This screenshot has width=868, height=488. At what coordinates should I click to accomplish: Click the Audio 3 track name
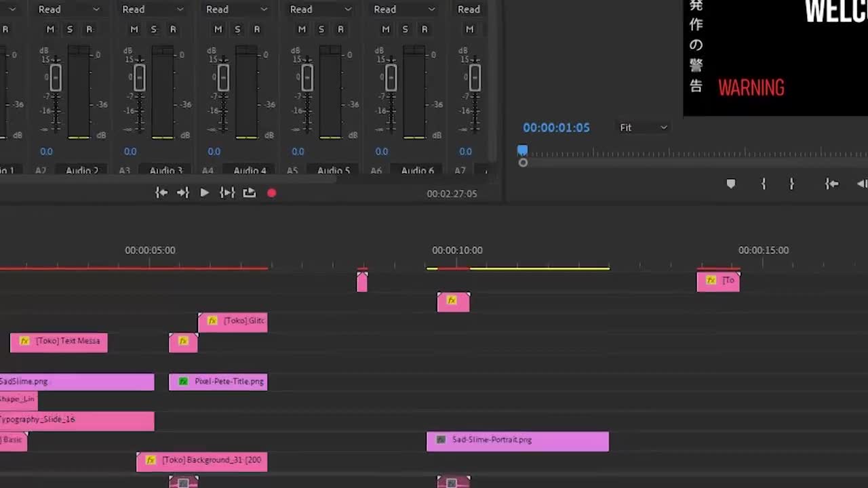click(x=166, y=171)
